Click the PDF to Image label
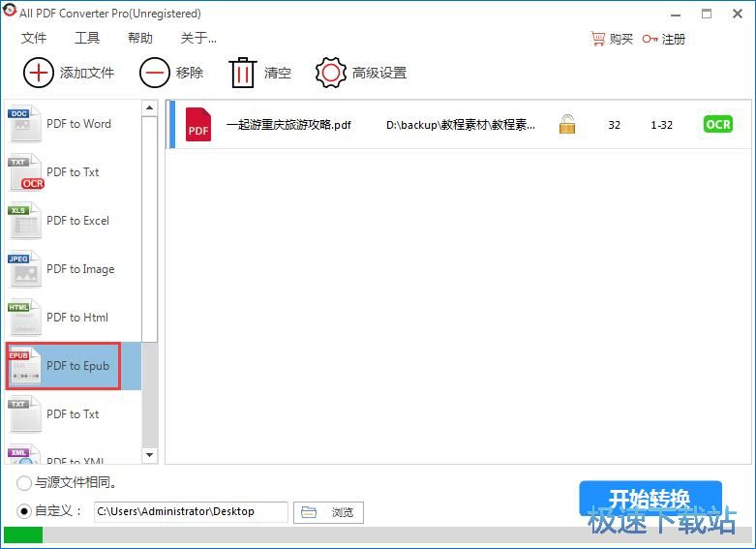Image resolution: width=756 pixels, height=549 pixels. (x=80, y=269)
